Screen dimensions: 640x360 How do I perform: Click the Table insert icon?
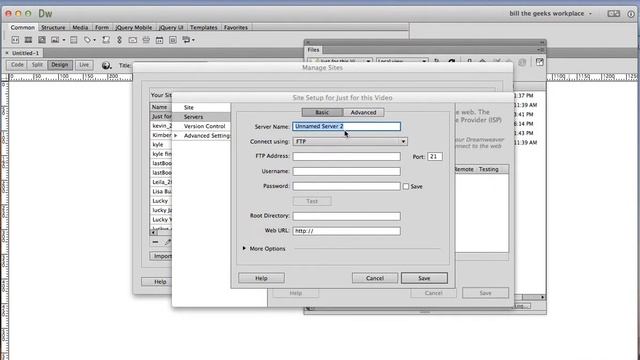coord(73,40)
